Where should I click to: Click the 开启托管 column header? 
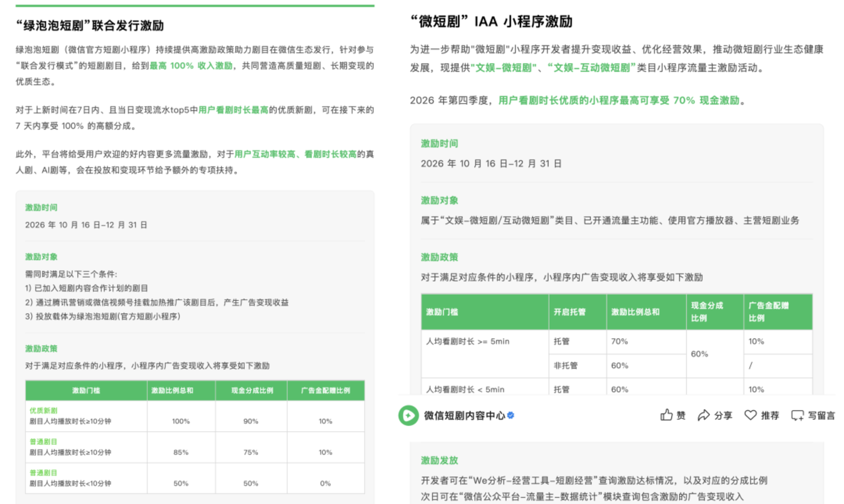[577, 312]
